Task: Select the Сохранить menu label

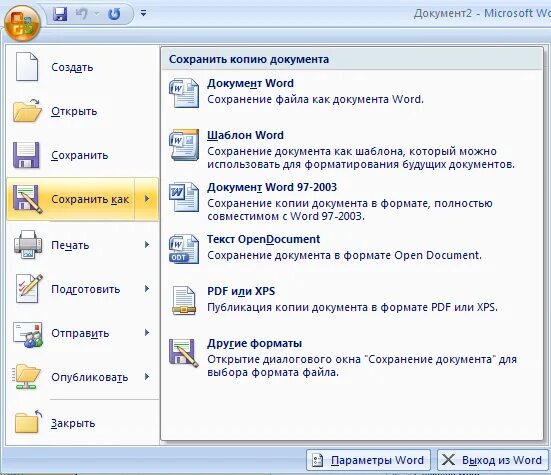Action: click(79, 155)
